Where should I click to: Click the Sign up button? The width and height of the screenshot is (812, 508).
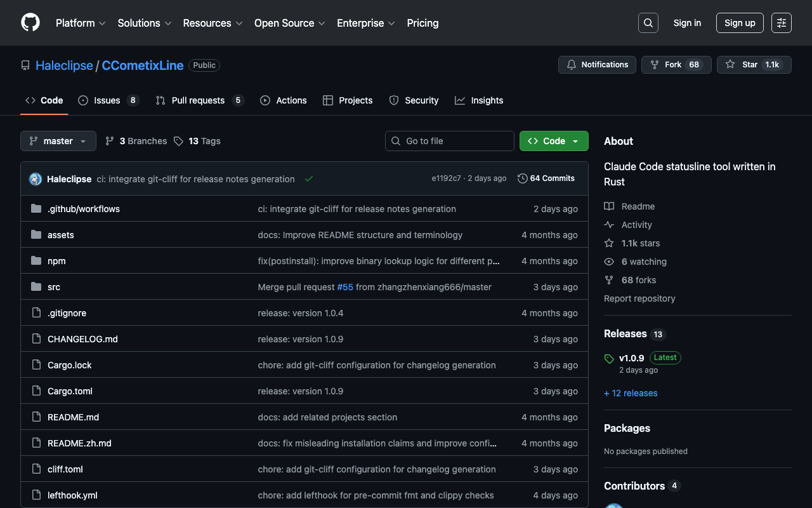pyautogui.click(x=740, y=23)
